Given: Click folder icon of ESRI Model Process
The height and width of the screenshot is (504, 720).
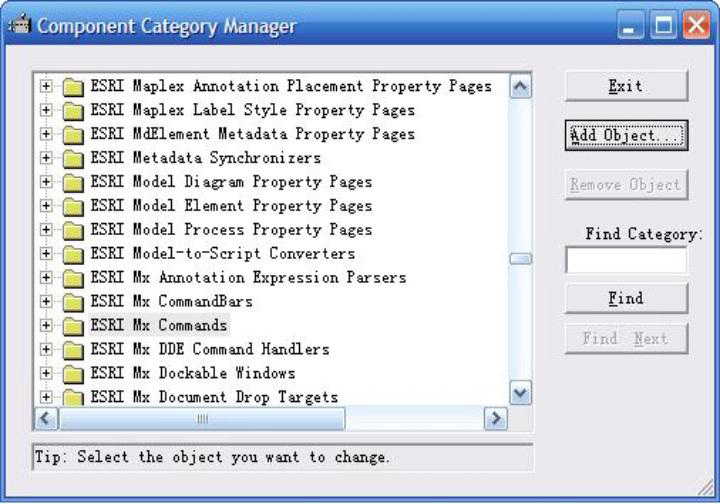Looking at the screenshot, I should (x=73, y=230).
